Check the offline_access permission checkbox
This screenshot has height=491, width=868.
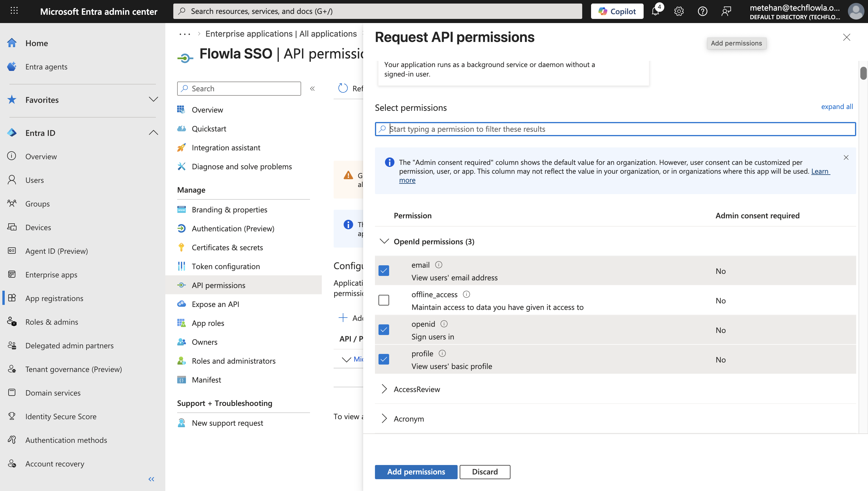(x=384, y=300)
